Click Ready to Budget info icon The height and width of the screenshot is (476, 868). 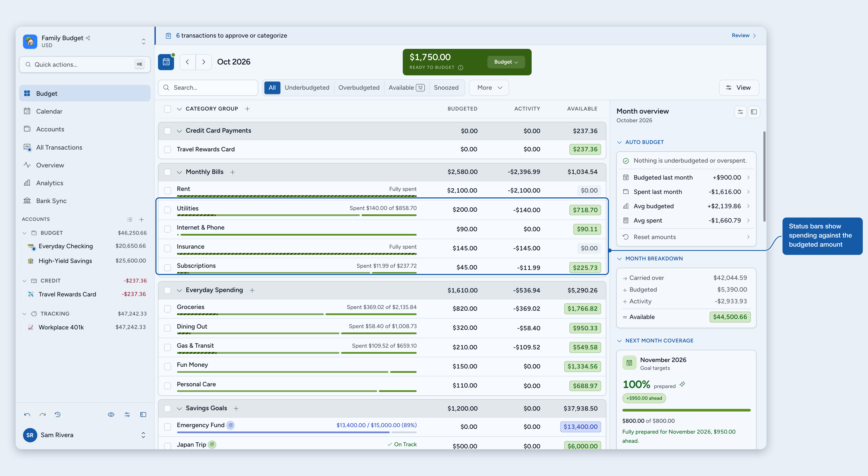pyautogui.click(x=461, y=67)
